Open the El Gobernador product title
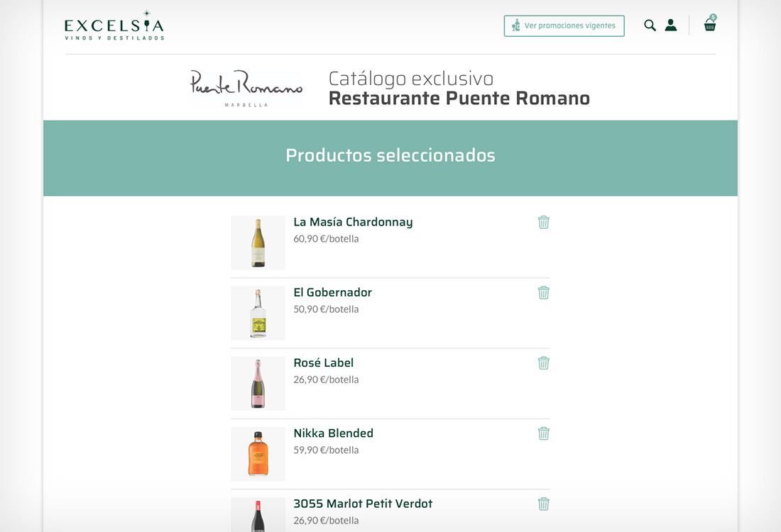The height and width of the screenshot is (532, 781). click(332, 292)
